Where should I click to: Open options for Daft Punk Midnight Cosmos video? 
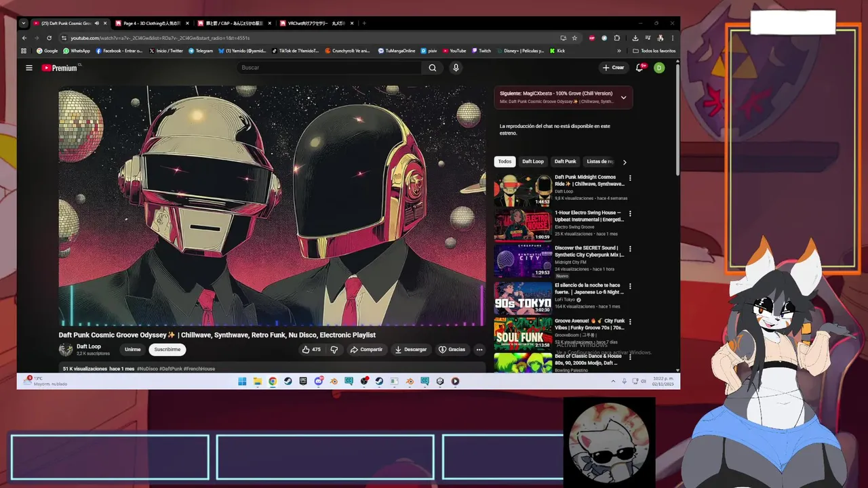point(630,178)
